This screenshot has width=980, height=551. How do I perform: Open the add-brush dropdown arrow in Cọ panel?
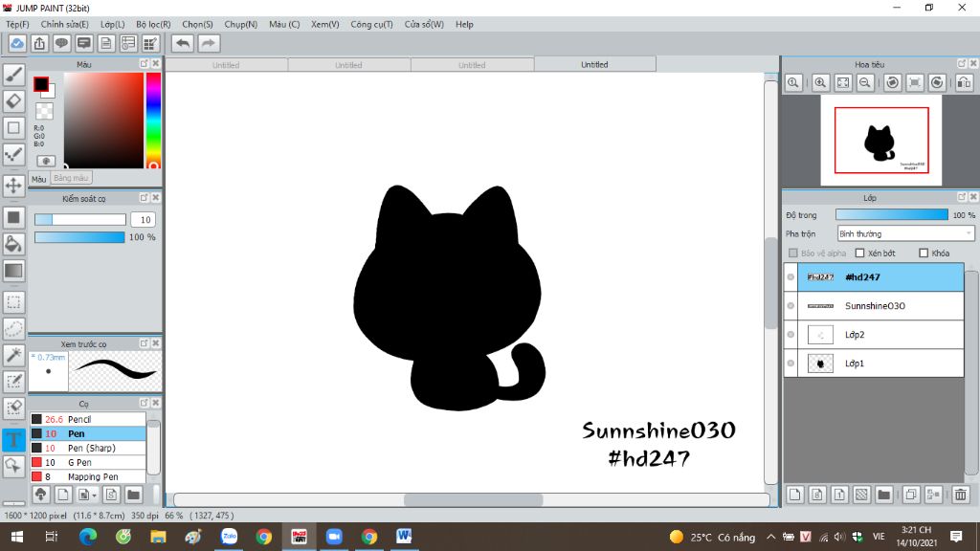coord(95,496)
